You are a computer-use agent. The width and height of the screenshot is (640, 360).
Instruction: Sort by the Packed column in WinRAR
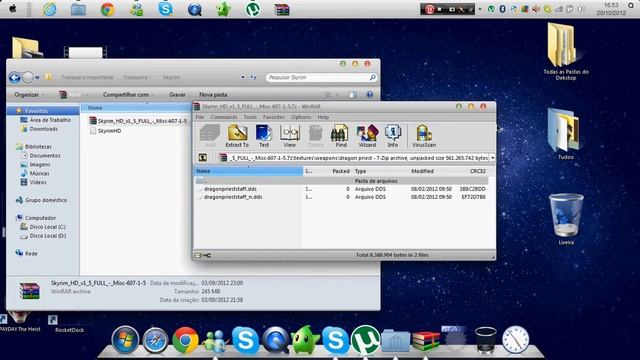340,171
